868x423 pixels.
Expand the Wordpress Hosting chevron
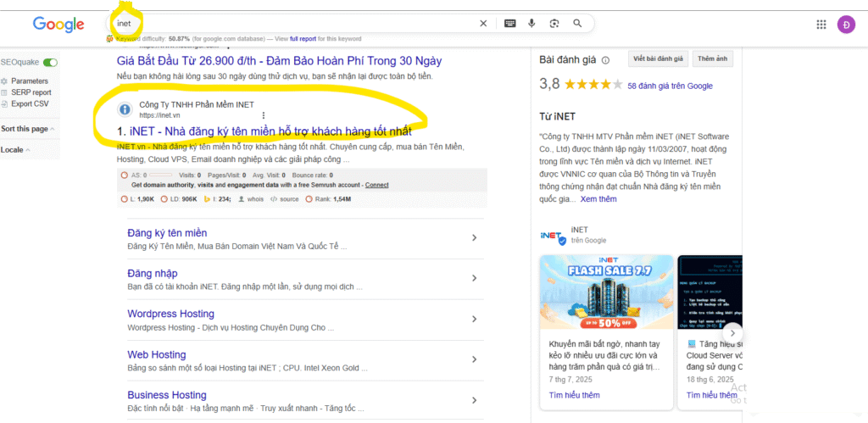click(x=474, y=319)
